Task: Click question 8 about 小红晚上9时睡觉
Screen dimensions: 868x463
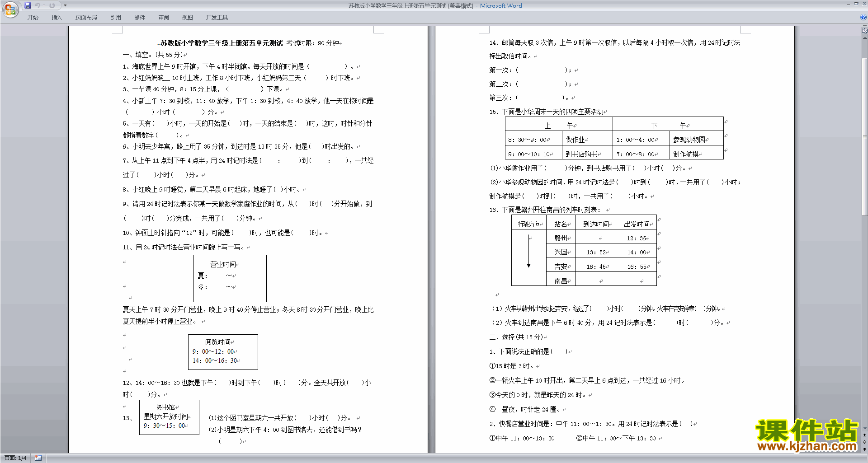Action: 213,189
